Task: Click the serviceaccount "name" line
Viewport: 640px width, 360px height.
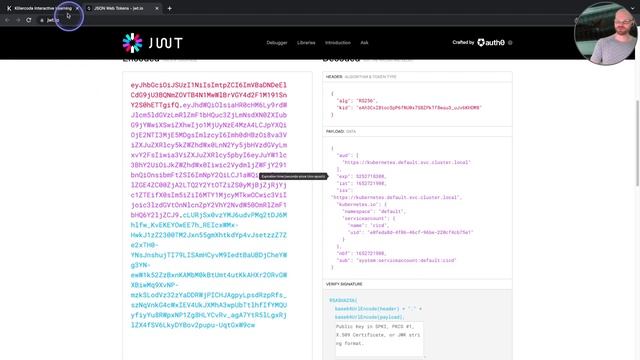Action: [x=367, y=225]
